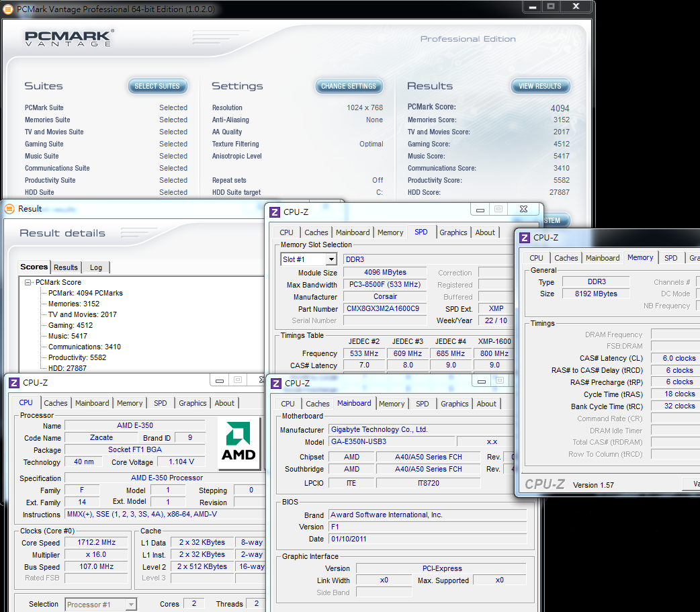Click the CPU-Z SPD window Z icon
Screen dimensions: 700x612
tap(275, 212)
